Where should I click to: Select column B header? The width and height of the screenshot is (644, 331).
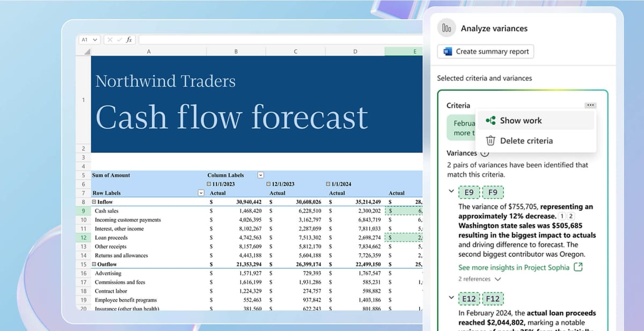pos(236,52)
